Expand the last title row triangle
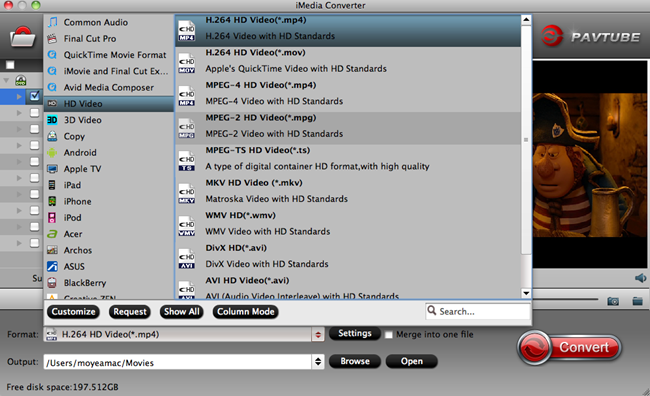650x396 pixels. [x=19, y=243]
